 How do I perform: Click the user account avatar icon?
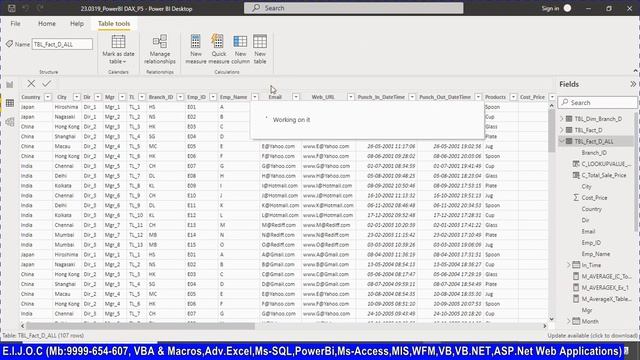click(567, 8)
